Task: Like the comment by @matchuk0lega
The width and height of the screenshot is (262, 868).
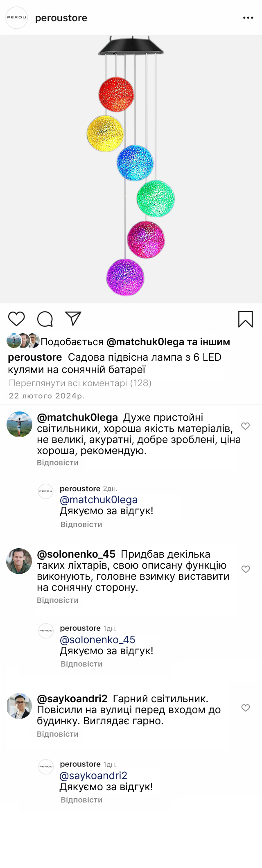Action: [246, 426]
